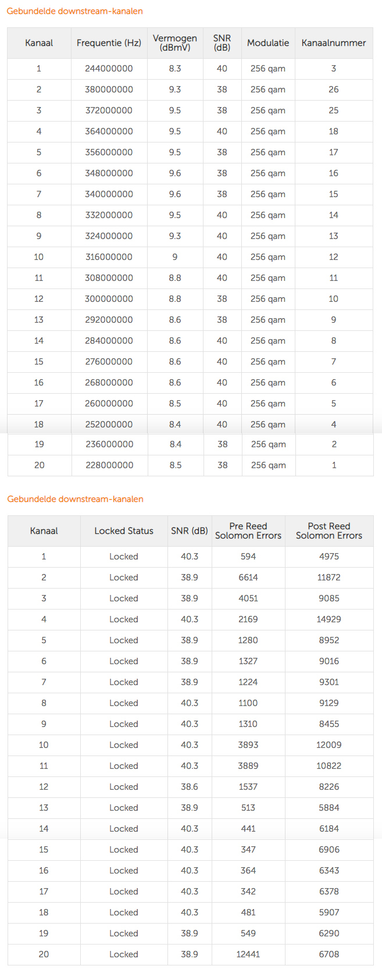Select the Pre Reed Solomon Errors header

[248, 531]
